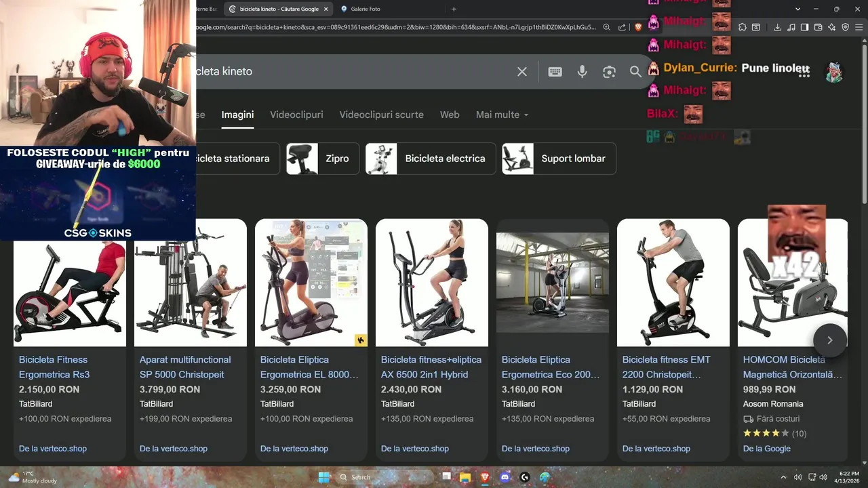Open the weather widget Mostly cloudy
This screenshot has width=868, height=488.
[x=33, y=477]
